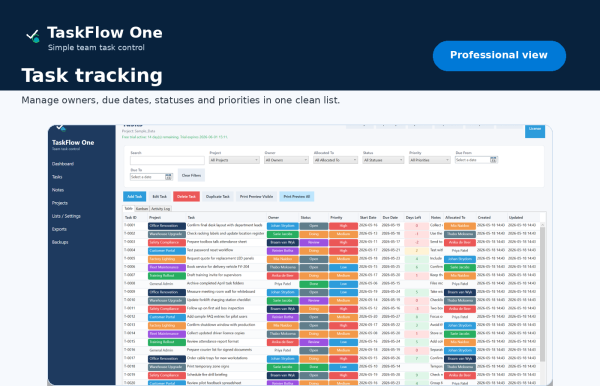The height and width of the screenshot is (386, 600).
Task: Click Office Renovation tag in row T-0001
Action: (167, 226)
